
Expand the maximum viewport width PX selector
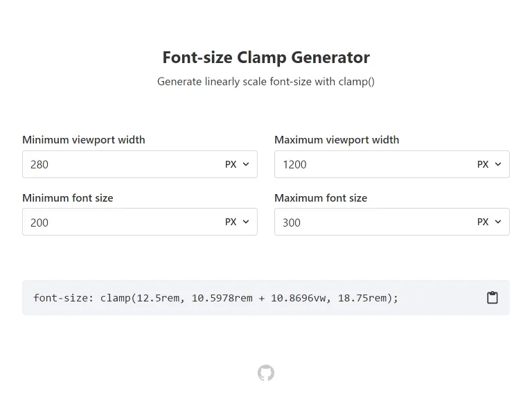click(x=489, y=164)
